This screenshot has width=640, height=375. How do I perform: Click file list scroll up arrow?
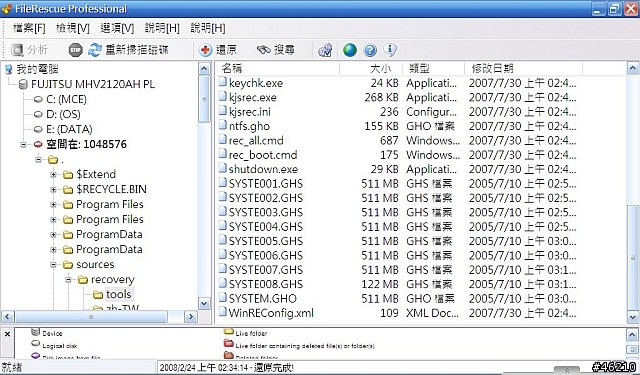click(x=633, y=68)
